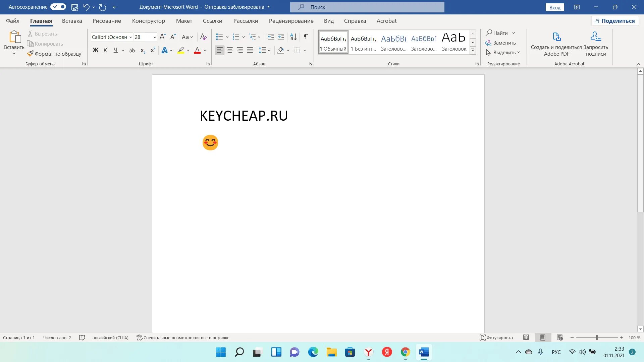
Task: Click Выделить (Select)
Action: coord(502,53)
